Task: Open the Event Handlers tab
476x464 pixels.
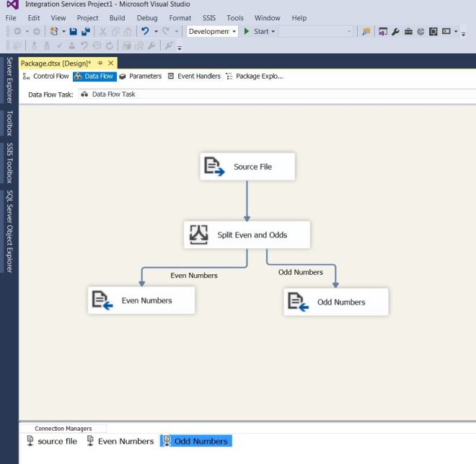Action: coord(193,76)
